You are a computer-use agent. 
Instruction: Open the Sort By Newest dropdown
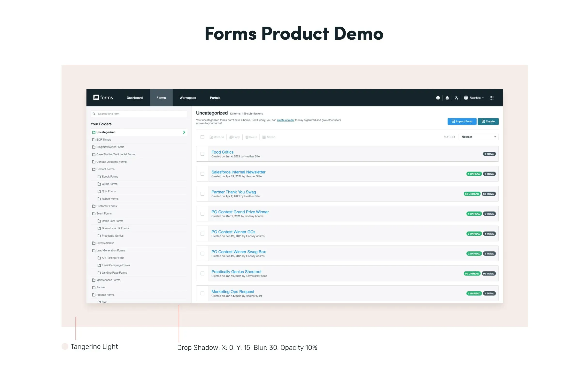pos(479,137)
